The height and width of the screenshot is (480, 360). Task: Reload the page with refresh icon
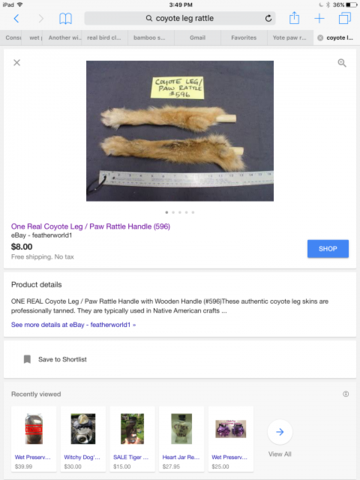point(268,18)
